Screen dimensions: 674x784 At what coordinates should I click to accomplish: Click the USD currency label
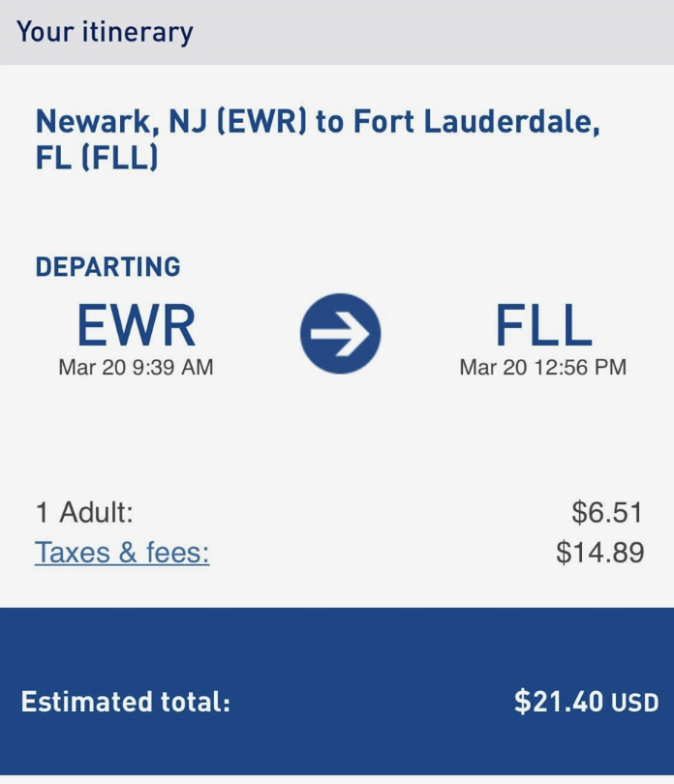[635, 703]
